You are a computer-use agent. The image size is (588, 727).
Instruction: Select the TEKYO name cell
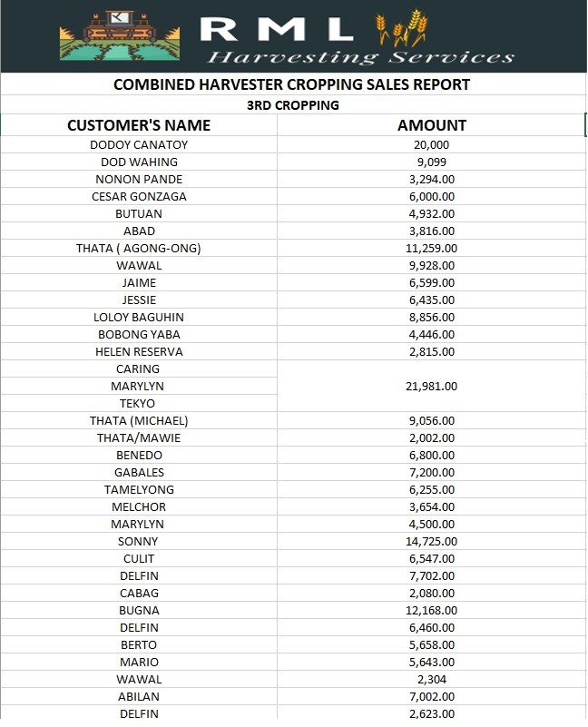pos(138,404)
